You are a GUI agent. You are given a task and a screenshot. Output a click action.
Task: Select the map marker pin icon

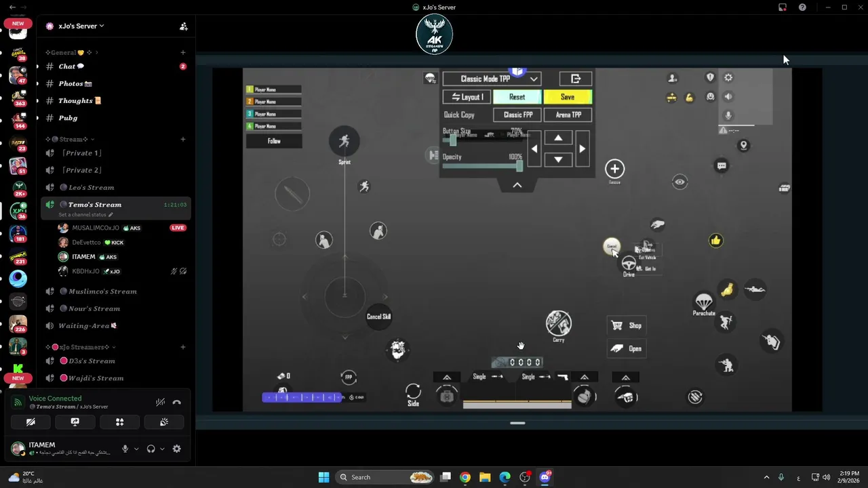pyautogui.click(x=743, y=146)
